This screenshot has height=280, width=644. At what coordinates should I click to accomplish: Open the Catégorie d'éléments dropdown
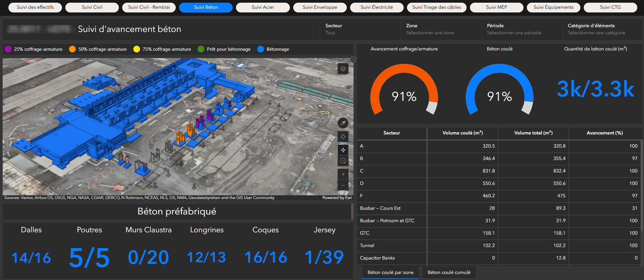[x=603, y=29]
